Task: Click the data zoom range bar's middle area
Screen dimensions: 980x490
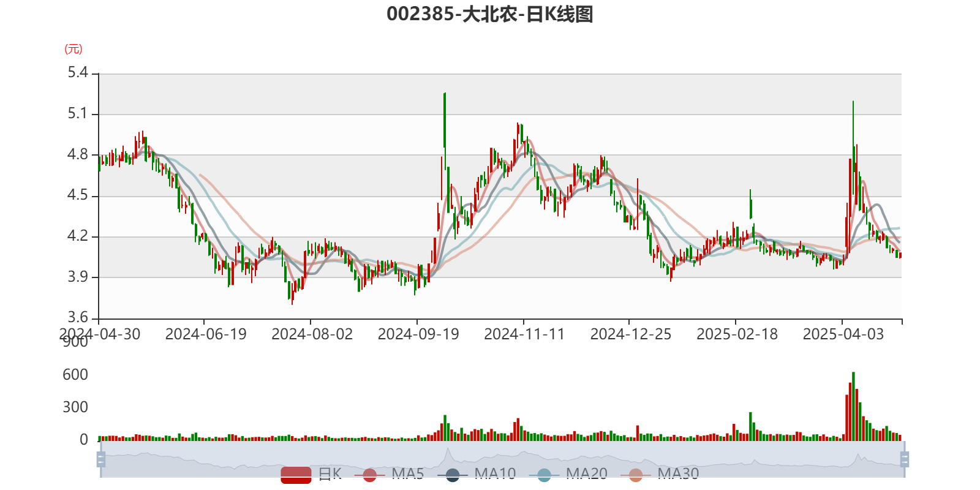Action: [502, 459]
